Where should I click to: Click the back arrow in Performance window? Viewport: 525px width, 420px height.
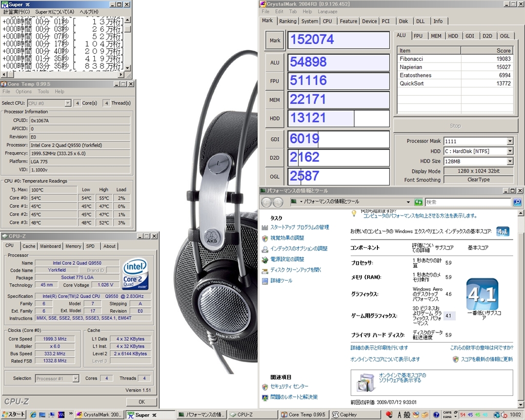pos(267,202)
